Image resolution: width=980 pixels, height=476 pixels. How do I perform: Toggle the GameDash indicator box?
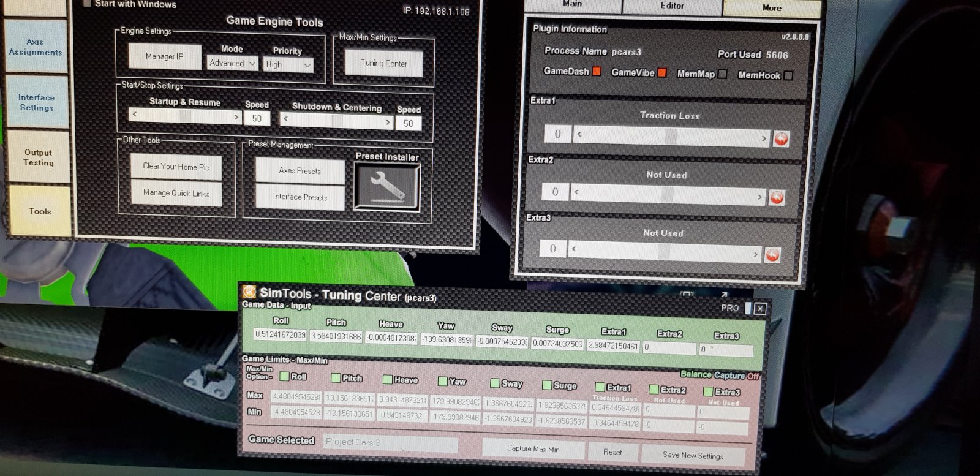(x=597, y=71)
